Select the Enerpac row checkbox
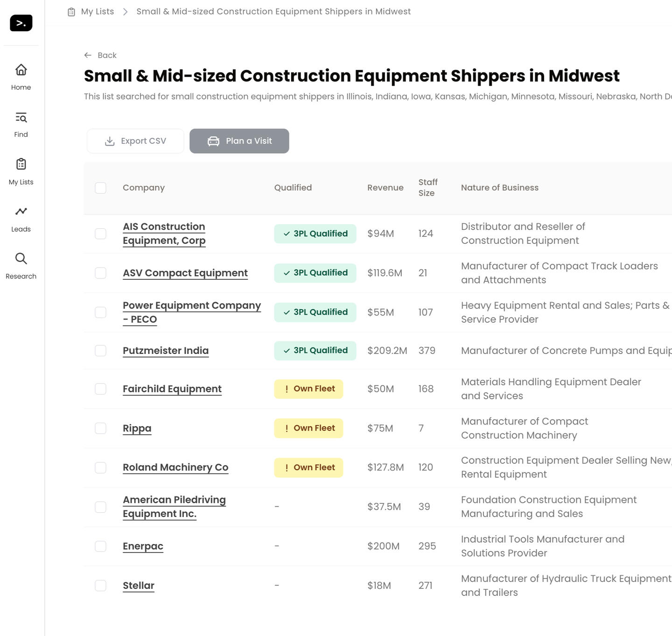This screenshot has width=672, height=636. click(x=100, y=546)
